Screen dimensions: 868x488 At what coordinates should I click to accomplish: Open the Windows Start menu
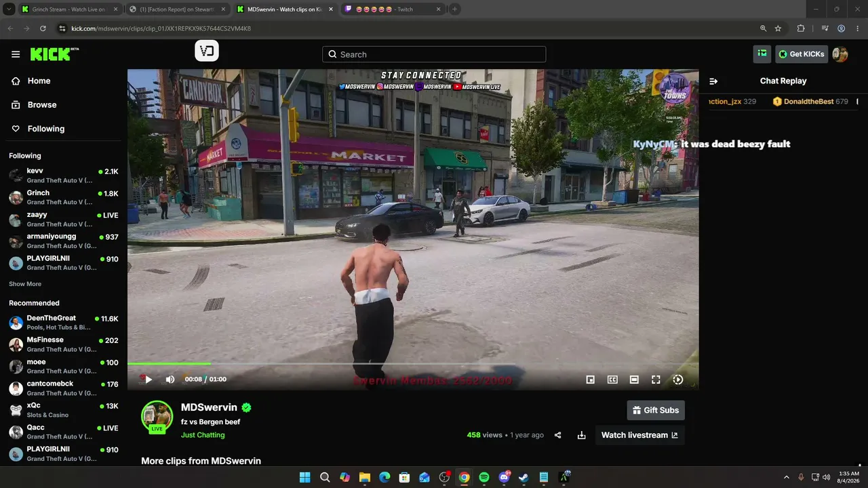pos(305,477)
